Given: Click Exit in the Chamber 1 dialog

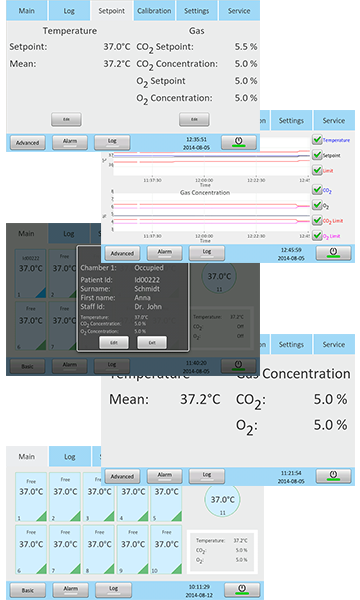Looking at the screenshot, I should (152, 342).
